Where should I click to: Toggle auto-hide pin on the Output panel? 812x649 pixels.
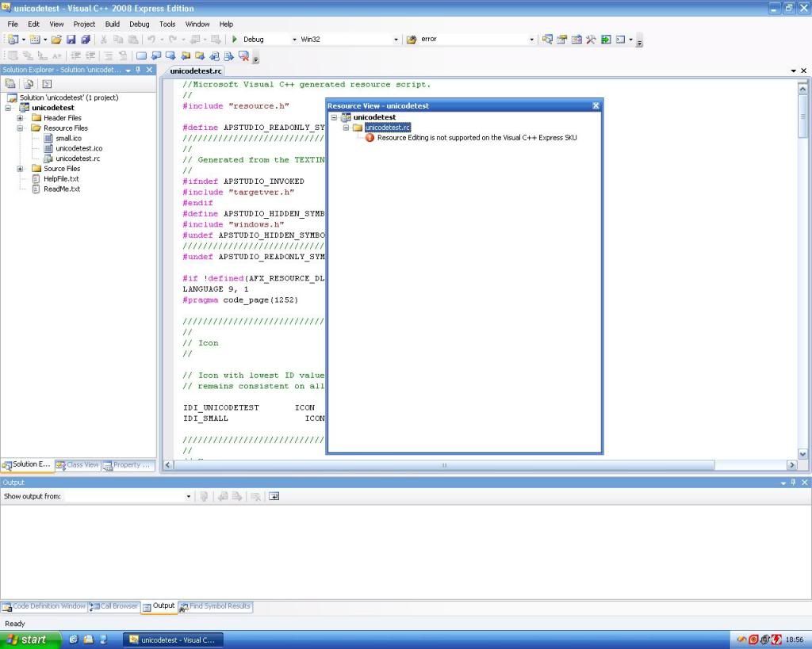coord(793,483)
